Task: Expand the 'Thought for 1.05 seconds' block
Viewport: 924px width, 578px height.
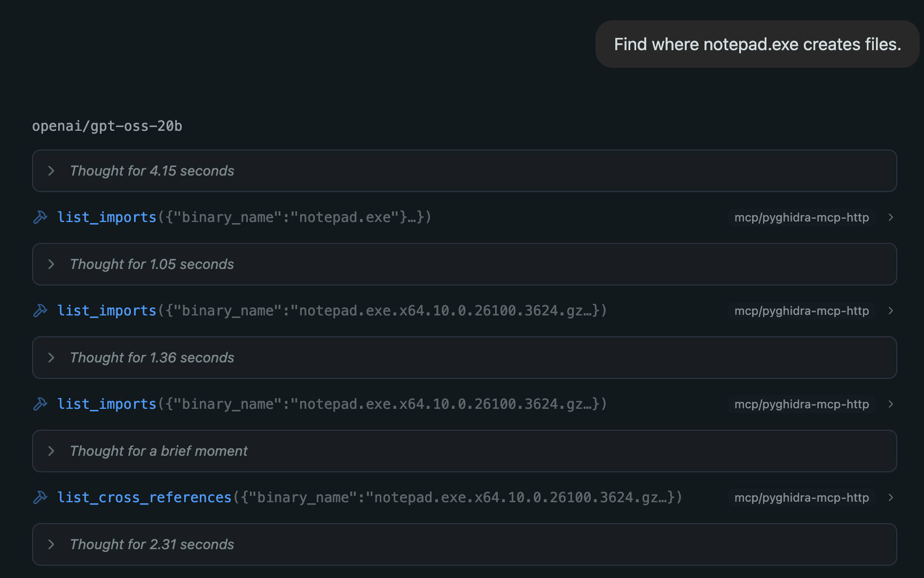Action: pyautogui.click(x=464, y=264)
